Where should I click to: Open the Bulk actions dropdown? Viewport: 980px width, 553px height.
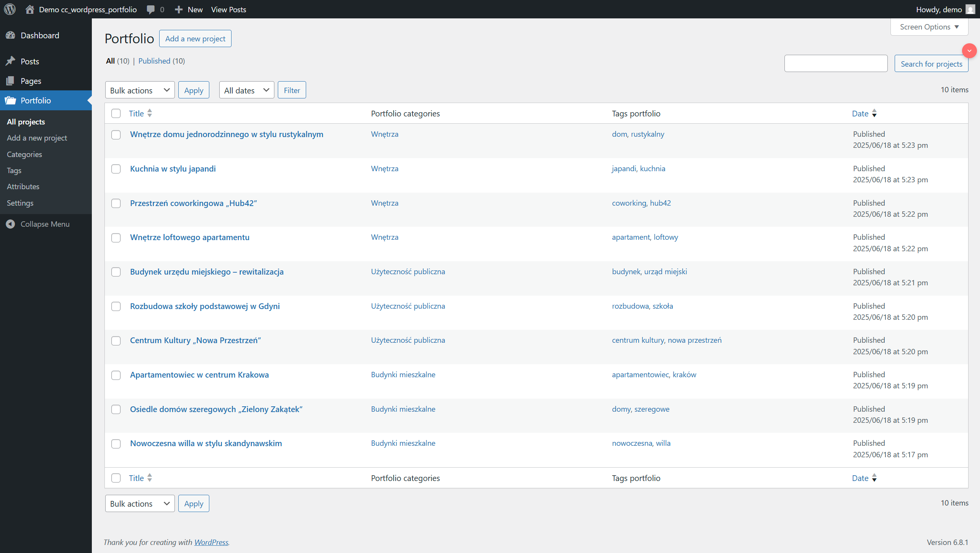[x=139, y=90]
